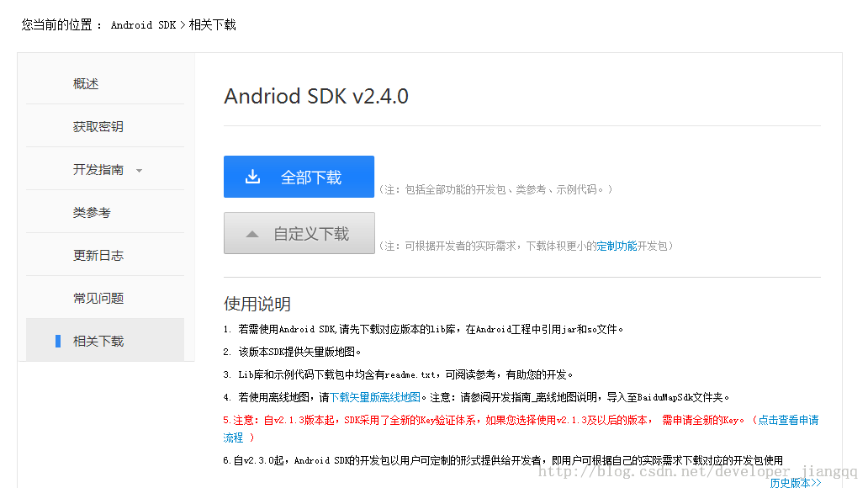This screenshot has height=488, width=868.
Task: Go to 获取密钥 in the sidebar
Action: point(98,127)
